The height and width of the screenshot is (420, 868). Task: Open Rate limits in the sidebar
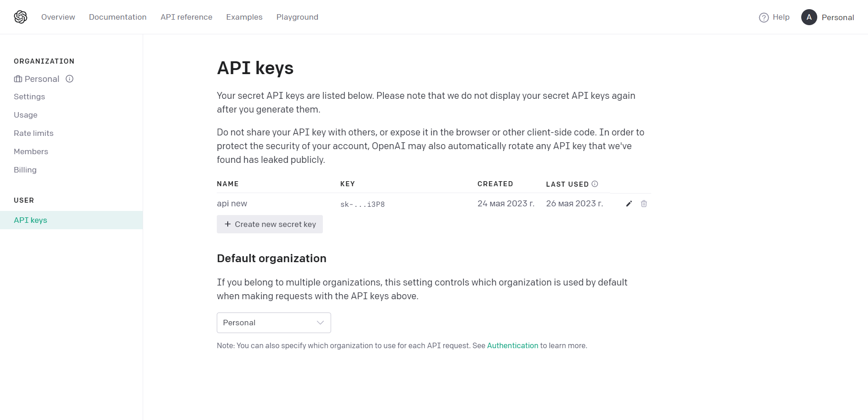(x=33, y=133)
